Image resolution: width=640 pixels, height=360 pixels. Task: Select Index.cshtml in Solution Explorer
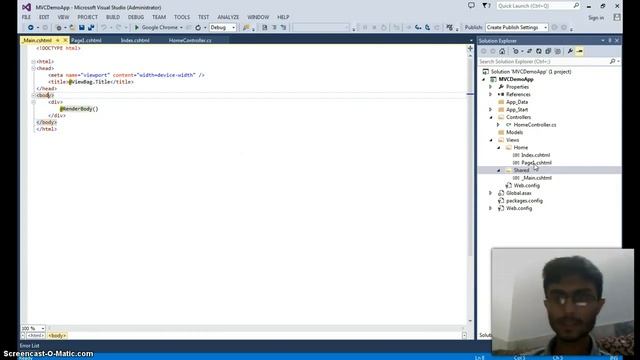(x=536, y=155)
